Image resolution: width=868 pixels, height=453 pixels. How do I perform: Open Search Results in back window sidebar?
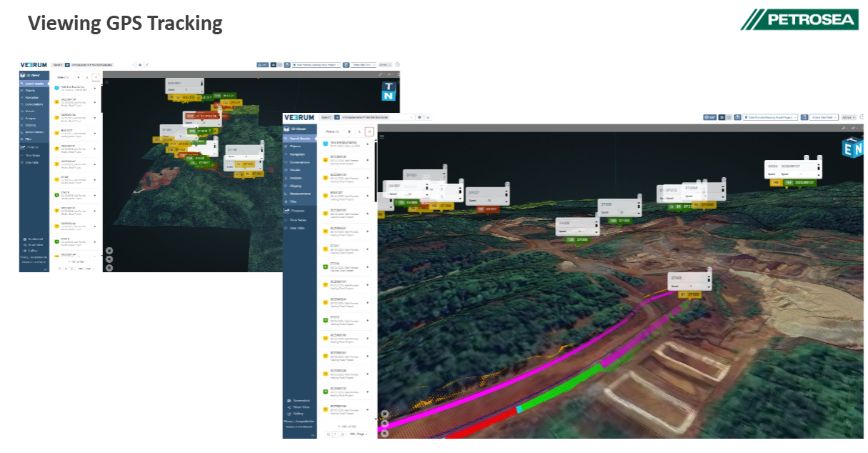[x=34, y=84]
